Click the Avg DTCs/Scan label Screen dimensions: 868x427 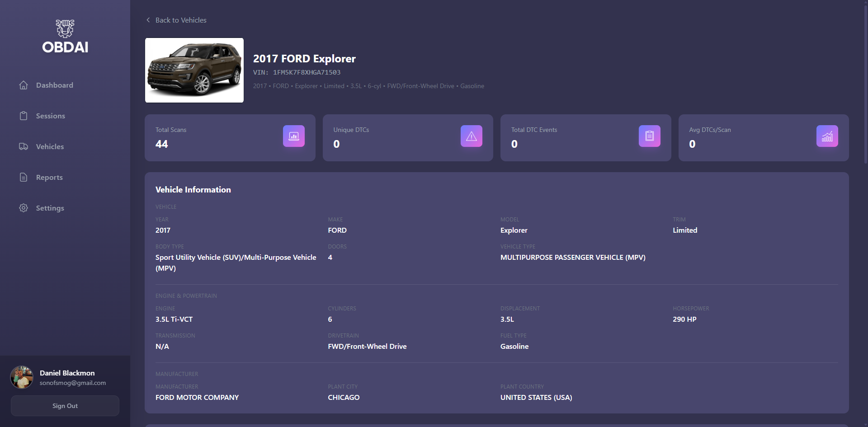pos(710,130)
